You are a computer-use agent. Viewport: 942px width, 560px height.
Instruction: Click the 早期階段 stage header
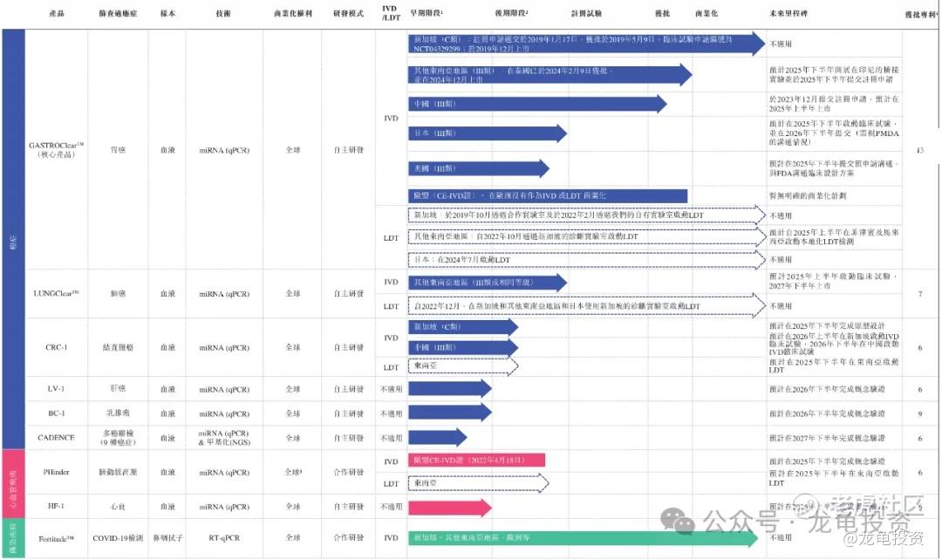pos(427,12)
